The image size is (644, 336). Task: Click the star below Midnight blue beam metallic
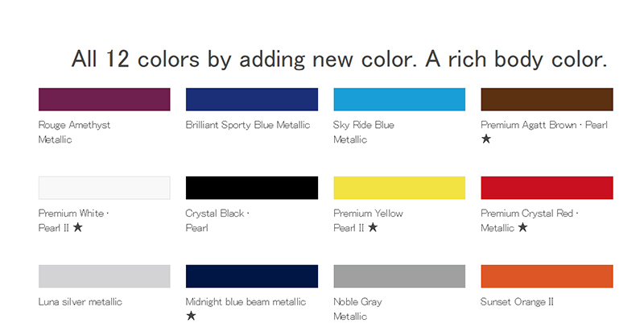click(191, 316)
